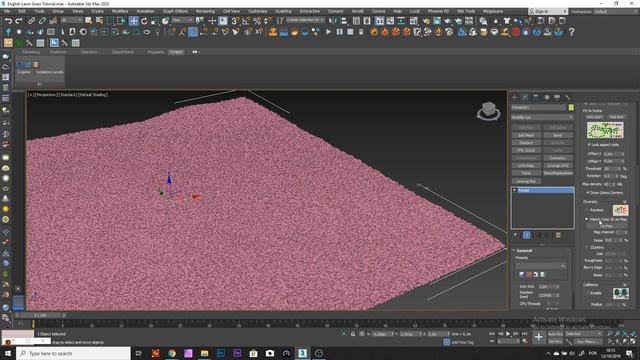
Task: Click the ViewCube in the viewport
Action: click(x=489, y=111)
